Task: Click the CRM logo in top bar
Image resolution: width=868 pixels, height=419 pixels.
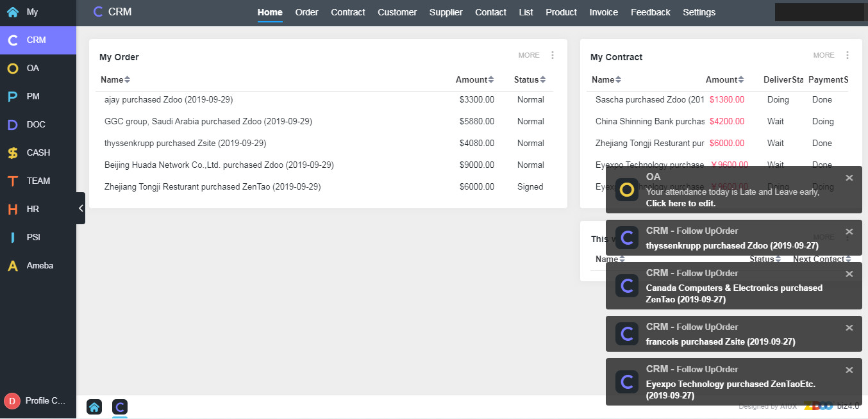Action: [112, 12]
